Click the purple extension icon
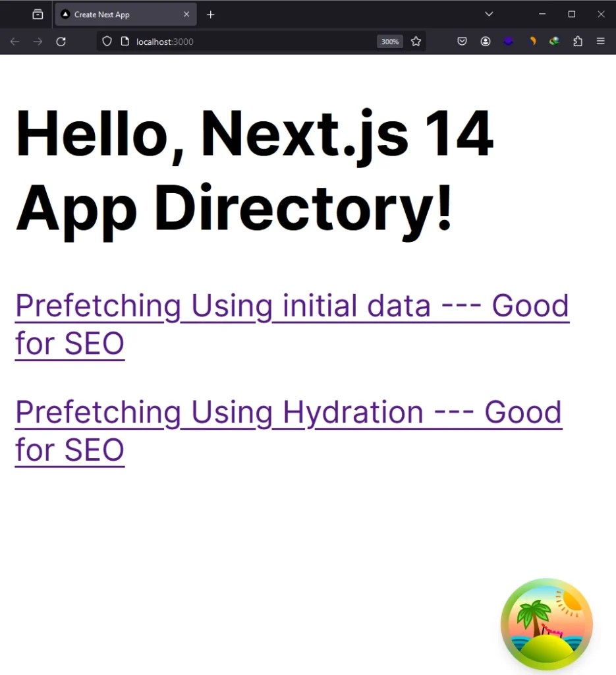The width and height of the screenshot is (616, 675). pos(508,41)
